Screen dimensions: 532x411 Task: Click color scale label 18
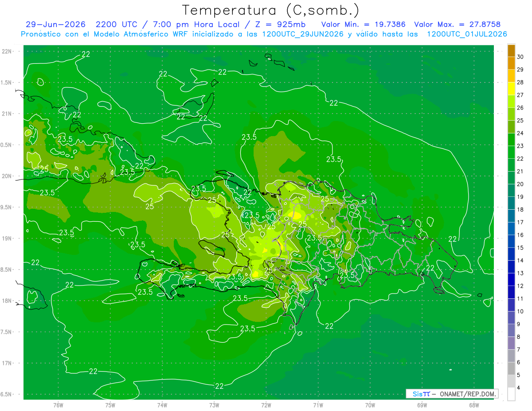[x=520, y=210]
